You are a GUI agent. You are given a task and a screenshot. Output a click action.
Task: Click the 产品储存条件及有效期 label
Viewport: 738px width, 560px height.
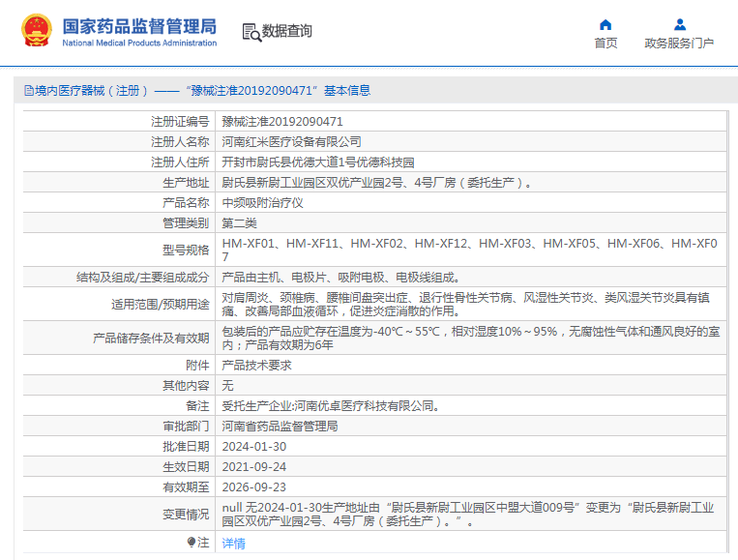pyautogui.click(x=151, y=338)
